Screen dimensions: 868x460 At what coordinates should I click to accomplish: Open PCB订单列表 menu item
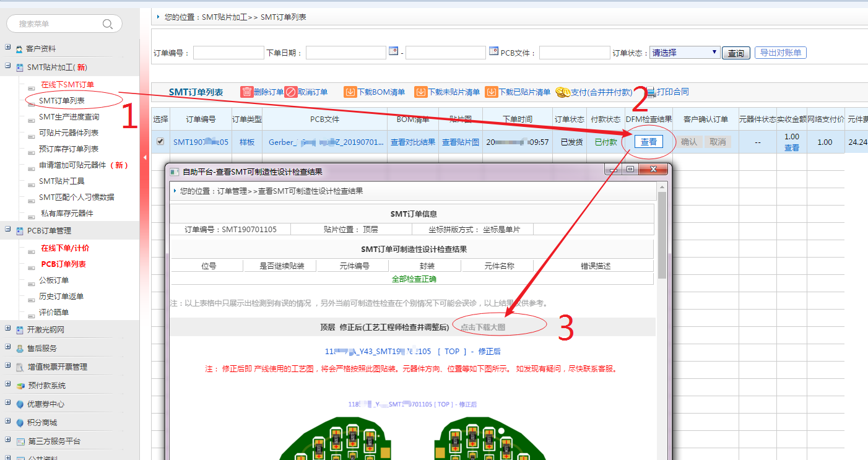point(64,264)
